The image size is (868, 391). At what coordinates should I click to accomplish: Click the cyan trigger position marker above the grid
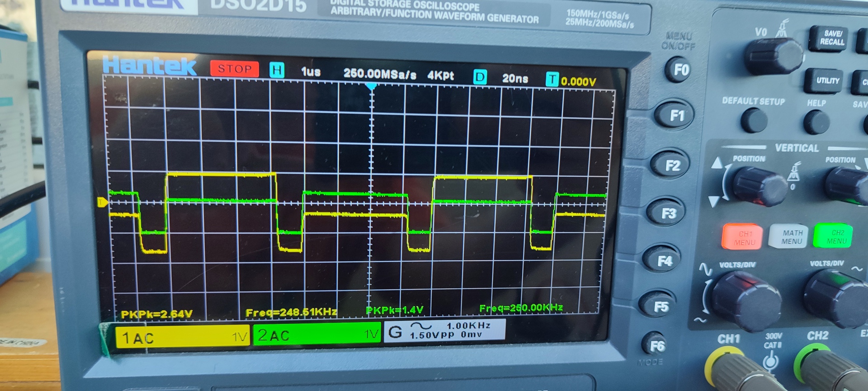coord(371,86)
